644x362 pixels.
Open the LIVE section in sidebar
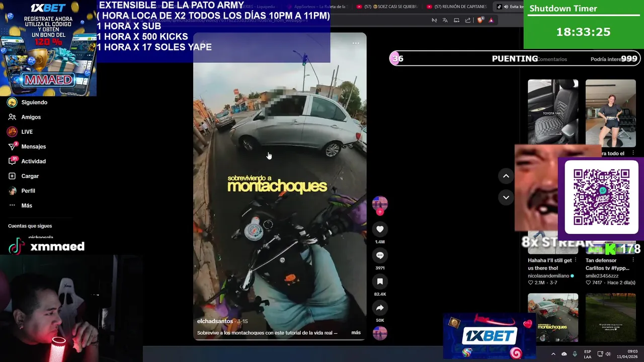pyautogui.click(x=20, y=132)
